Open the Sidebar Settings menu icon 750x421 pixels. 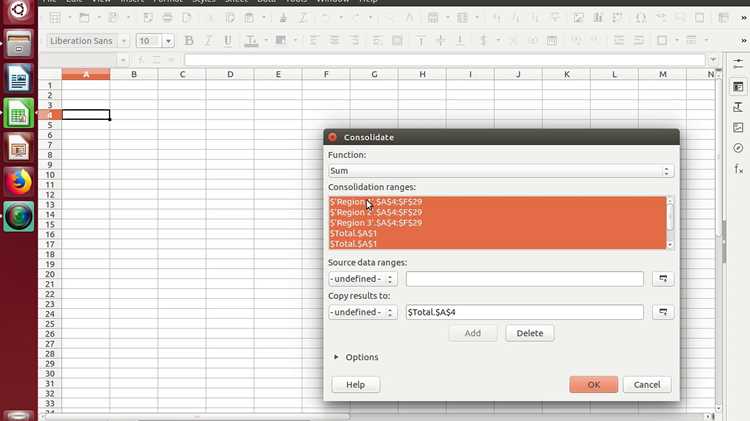[x=739, y=64]
